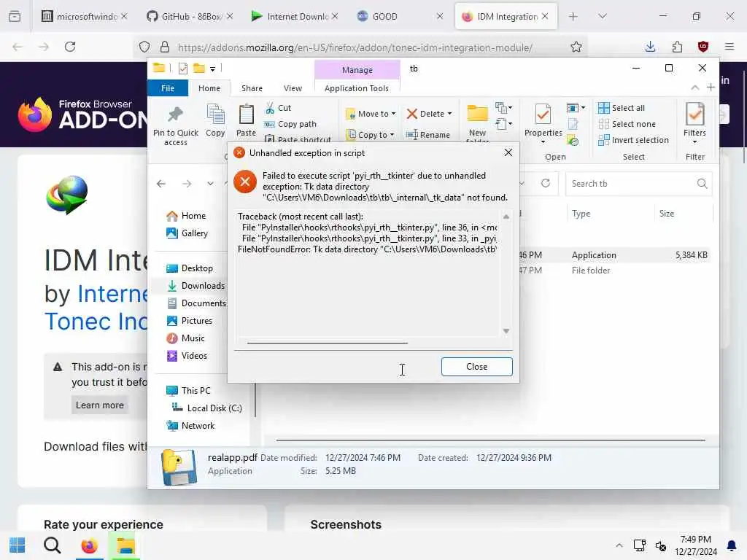
Task: Click the Search tb field
Action: click(638, 184)
